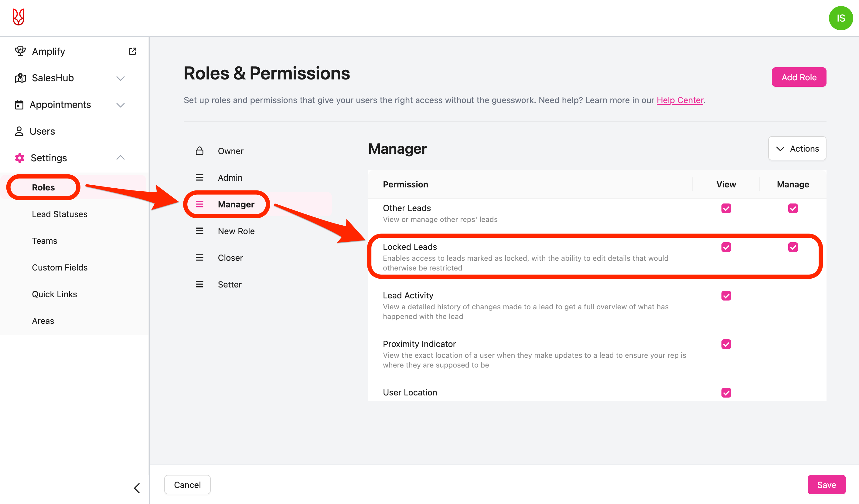Uncheck View permission for Other Leads
The image size is (859, 504).
726,208
